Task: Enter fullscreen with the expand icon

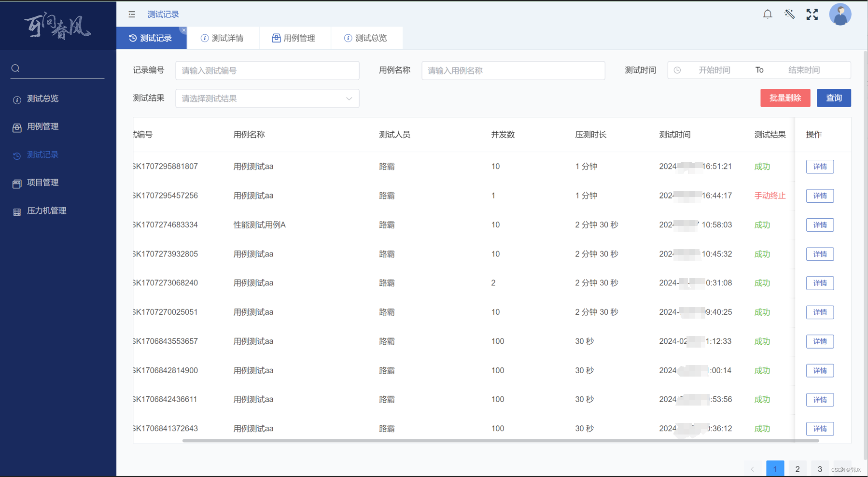Action: tap(812, 14)
